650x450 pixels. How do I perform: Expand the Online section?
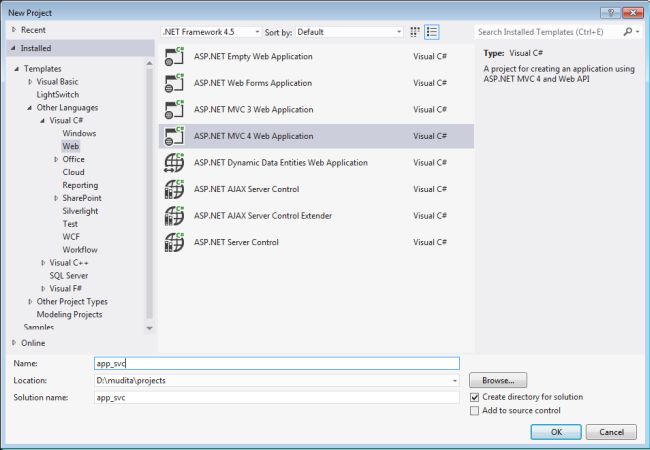[x=14, y=343]
